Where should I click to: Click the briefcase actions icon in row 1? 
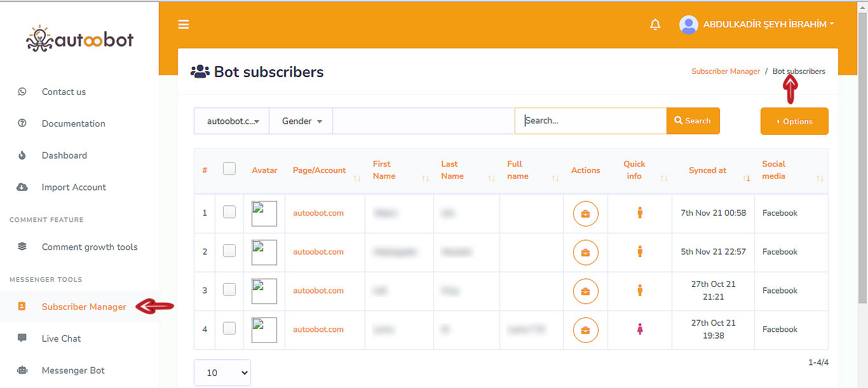tap(585, 214)
